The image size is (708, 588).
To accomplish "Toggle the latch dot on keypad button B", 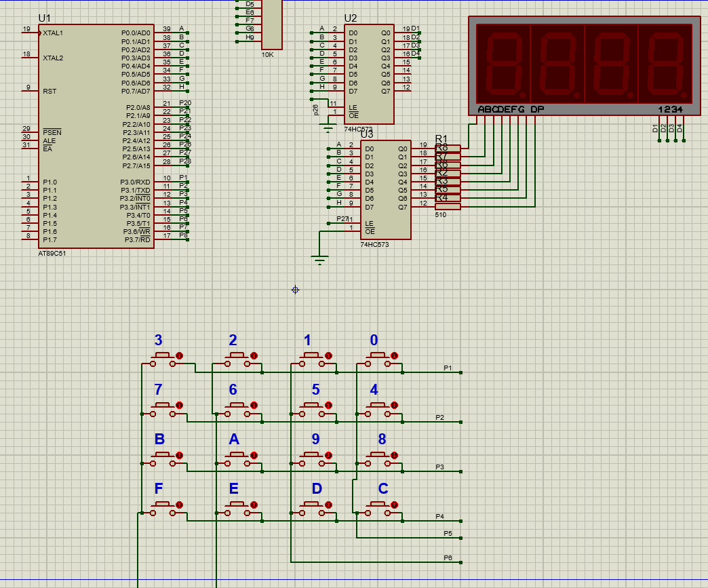I will point(179,455).
